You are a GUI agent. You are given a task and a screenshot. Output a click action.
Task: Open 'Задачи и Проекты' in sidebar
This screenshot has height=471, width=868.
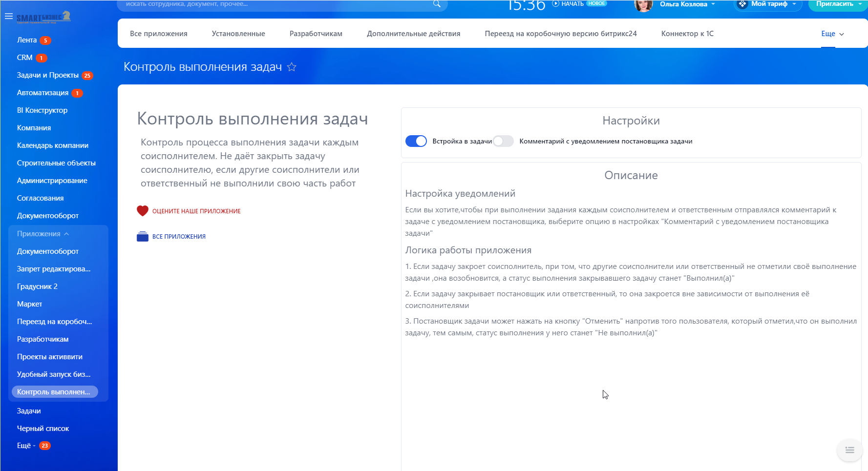tap(47, 75)
